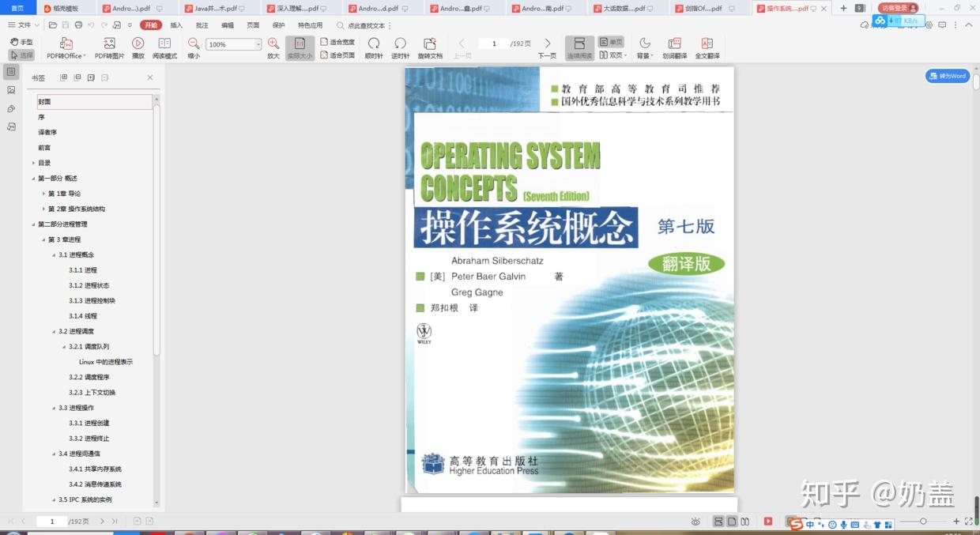The width and height of the screenshot is (980, 535).
Task: Open 全文翻译 full-text translation
Action: [707, 48]
